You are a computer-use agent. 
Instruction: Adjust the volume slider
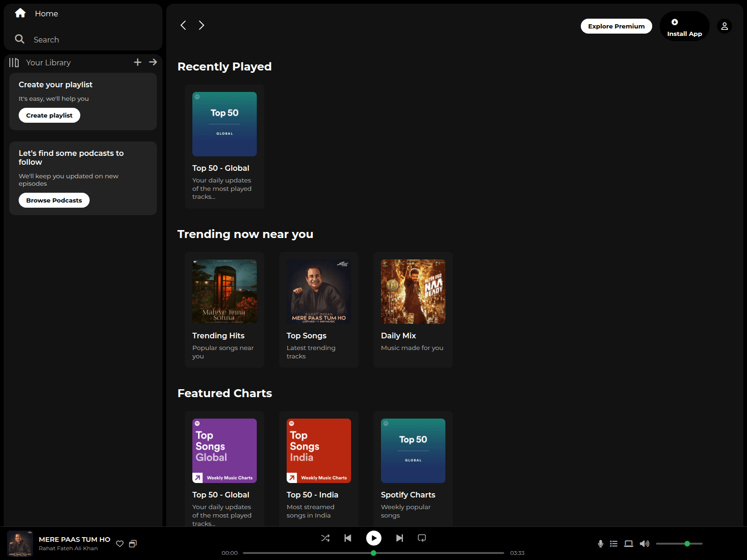coord(679,544)
